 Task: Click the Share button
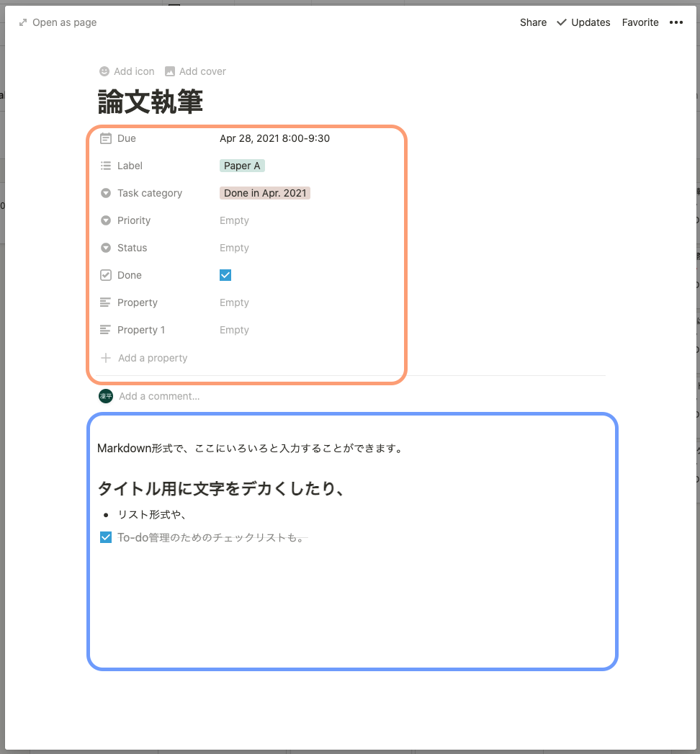533,22
